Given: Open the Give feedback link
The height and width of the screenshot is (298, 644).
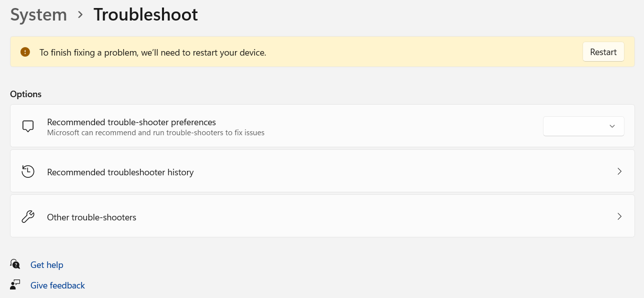Looking at the screenshot, I should [x=57, y=285].
